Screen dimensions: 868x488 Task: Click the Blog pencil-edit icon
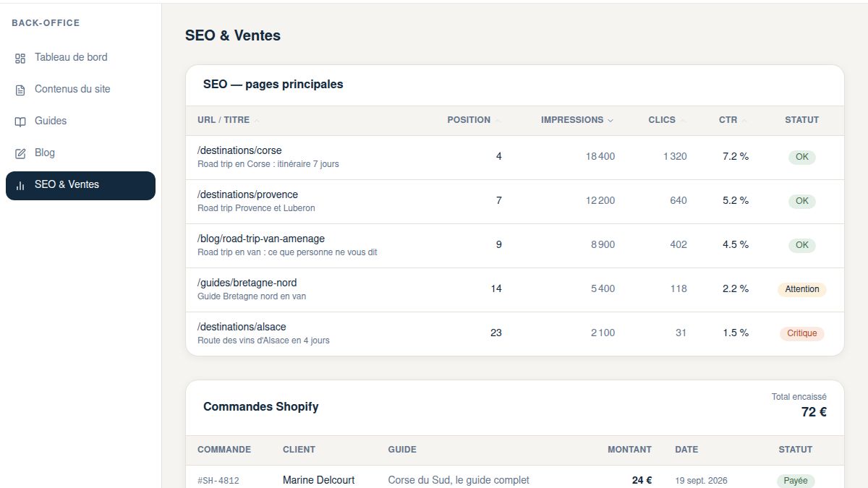pos(20,153)
